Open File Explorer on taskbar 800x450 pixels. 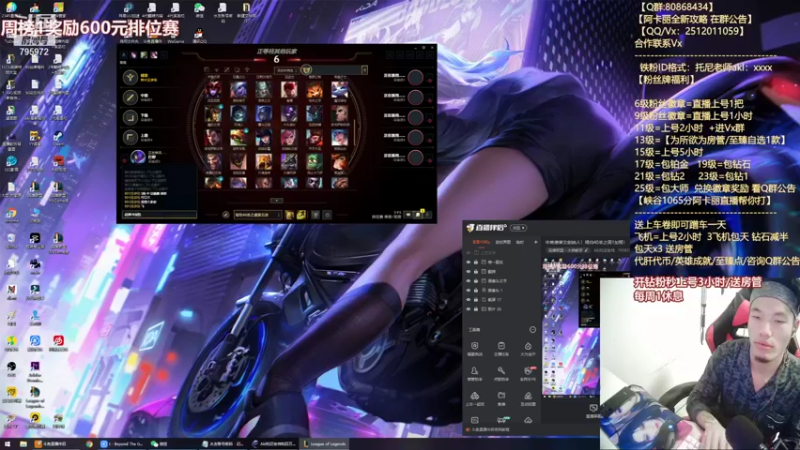[x=23, y=444]
